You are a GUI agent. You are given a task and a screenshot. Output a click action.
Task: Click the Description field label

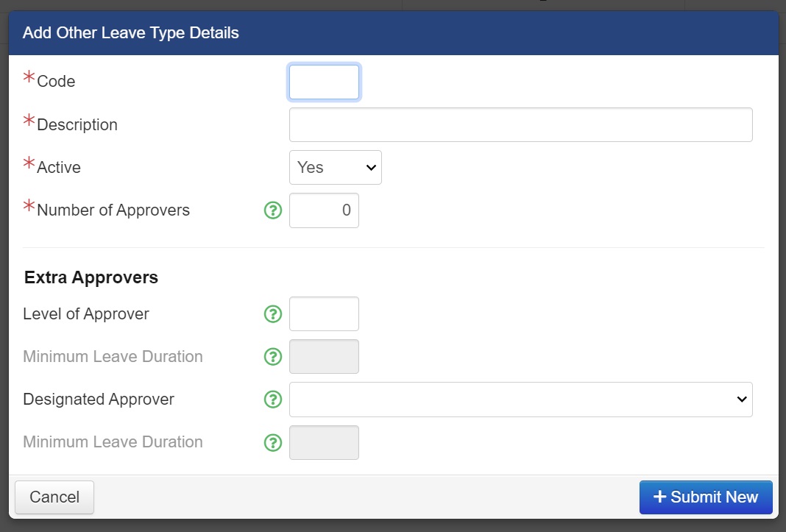coord(77,125)
